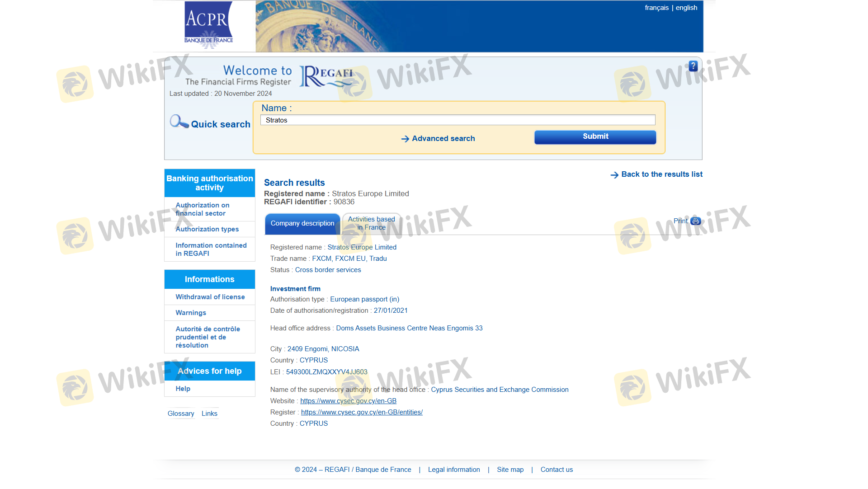Click the REGAFI logo in the header
Screen dimensions: 868x489
point(326,76)
